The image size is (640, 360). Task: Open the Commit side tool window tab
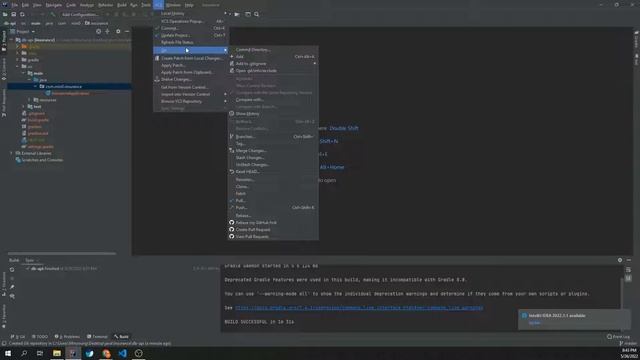[4, 69]
